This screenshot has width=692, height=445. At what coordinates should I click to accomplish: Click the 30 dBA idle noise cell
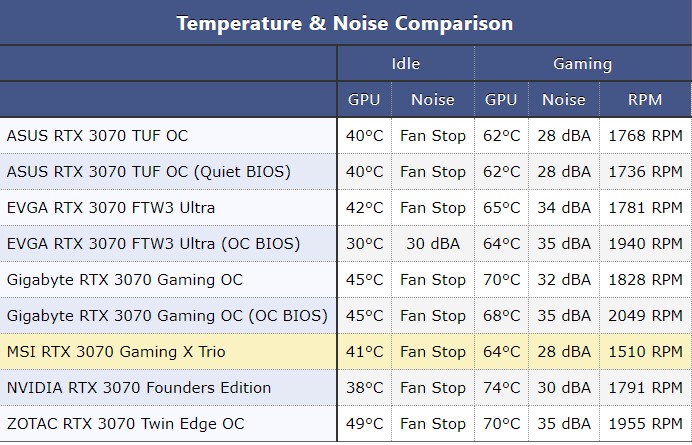click(433, 244)
